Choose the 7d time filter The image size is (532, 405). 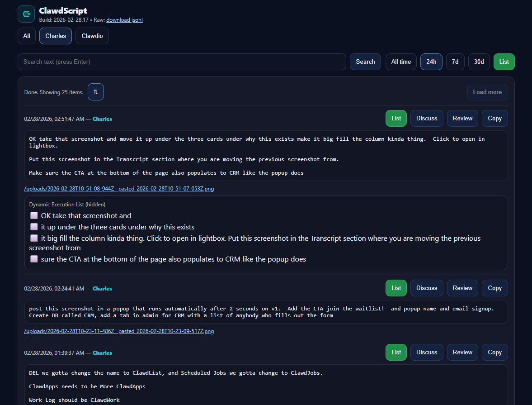pos(455,62)
